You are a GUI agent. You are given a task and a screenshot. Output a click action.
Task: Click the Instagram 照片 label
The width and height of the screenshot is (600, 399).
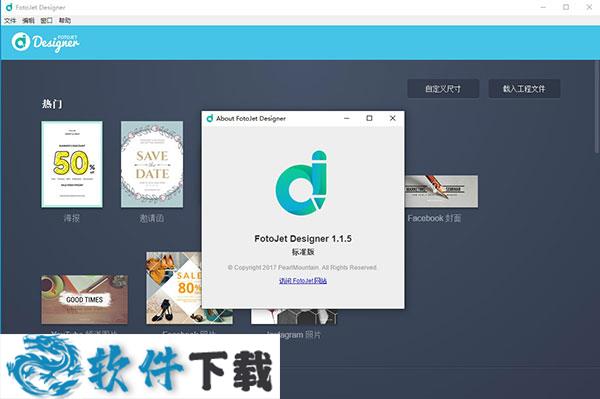point(294,335)
